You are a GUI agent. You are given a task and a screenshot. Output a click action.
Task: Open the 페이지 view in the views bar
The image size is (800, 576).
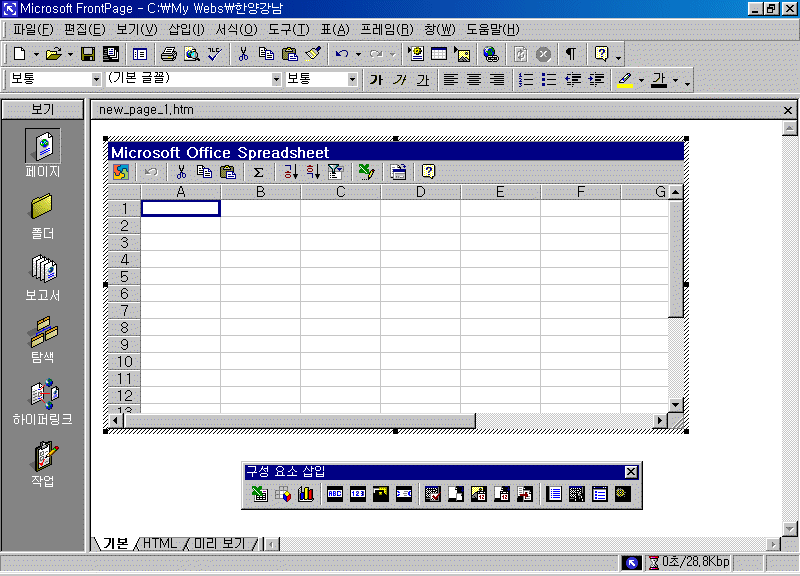point(43,154)
